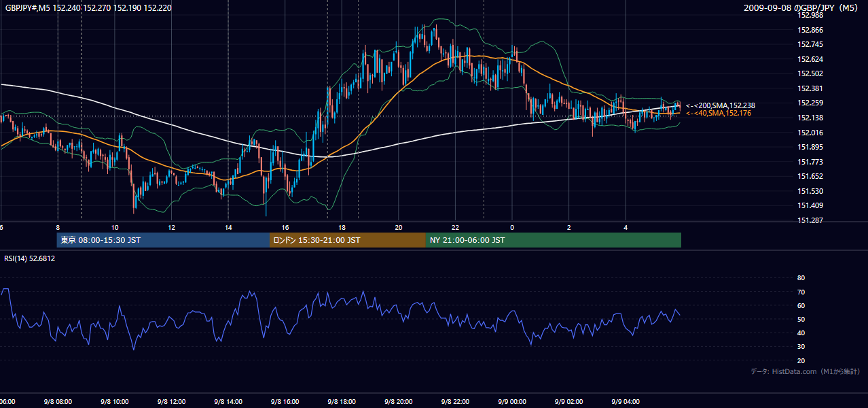The width and height of the screenshot is (868, 408).
Task: Click price axis value 151.652
Action: pyautogui.click(x=810, y=176)
